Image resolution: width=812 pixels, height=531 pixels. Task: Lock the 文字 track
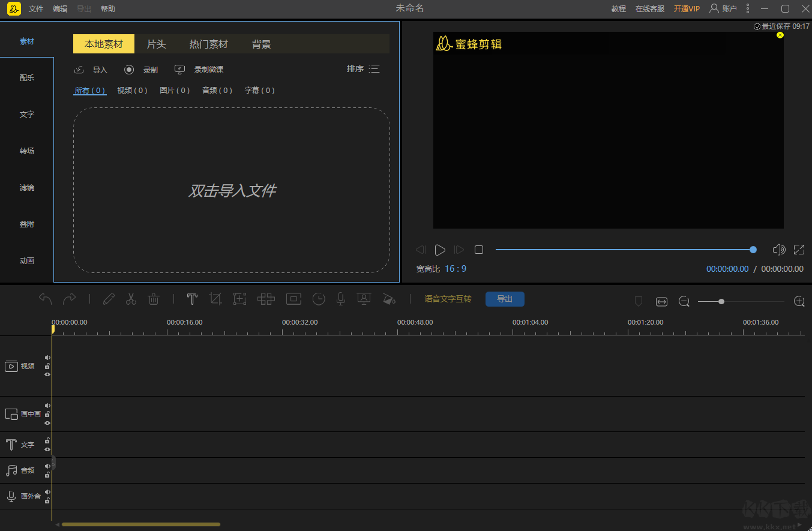tap(47, 440)
